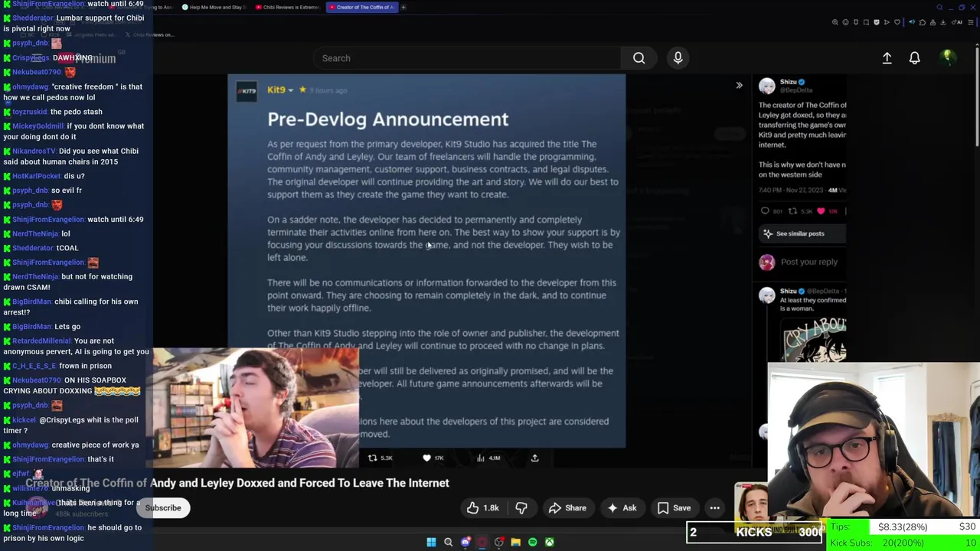Screen dimensions: 980x551
Task: Click the Pre-Devlog Announcement heading
Action: coord(387,119)
